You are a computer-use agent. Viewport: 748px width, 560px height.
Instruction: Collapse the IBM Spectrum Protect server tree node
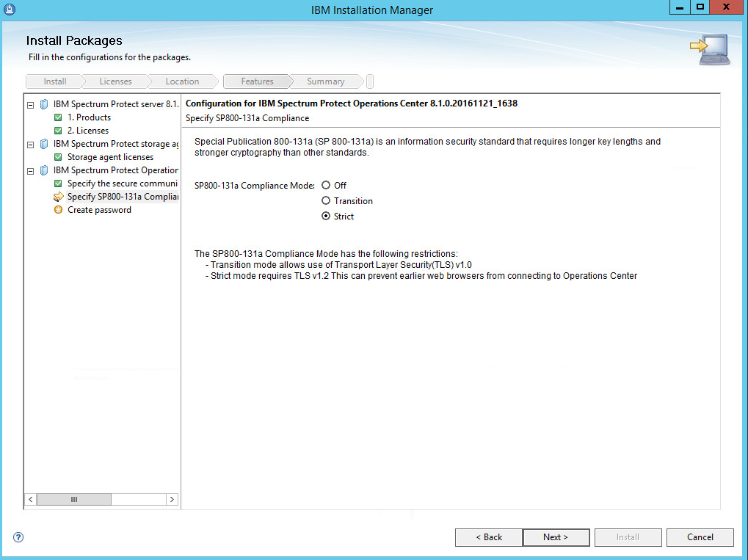tap(31, 104)
